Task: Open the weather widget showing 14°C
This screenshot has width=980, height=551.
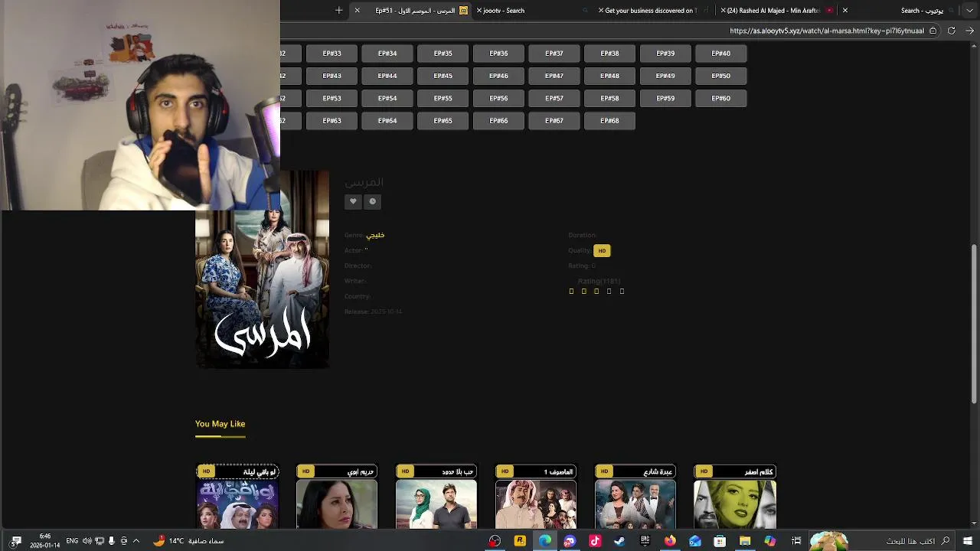Action: point(188,541)
